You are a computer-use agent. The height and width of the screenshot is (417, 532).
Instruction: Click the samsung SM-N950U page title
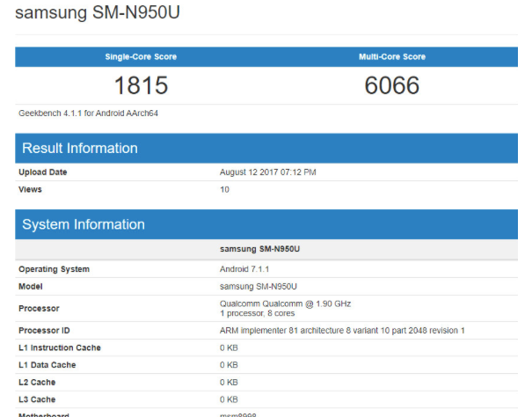(98, 12)
